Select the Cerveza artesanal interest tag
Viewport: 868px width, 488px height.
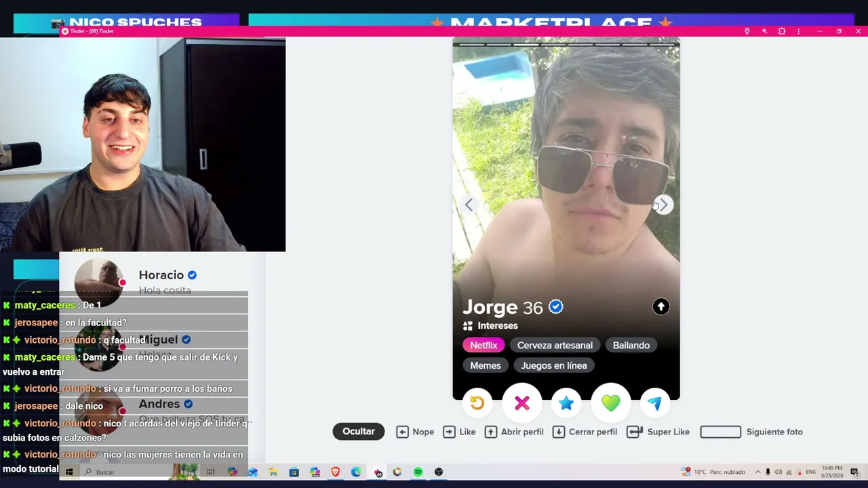click(x=555, y=345)
